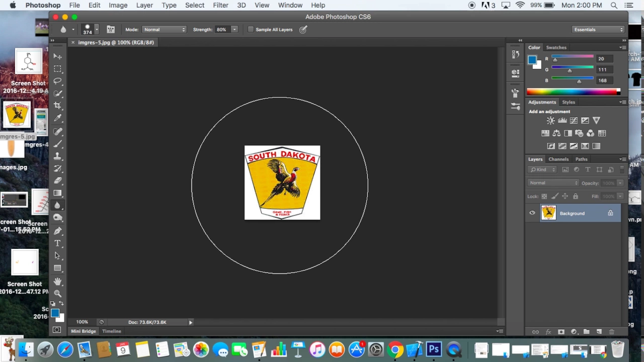Add a Brightness/Contrast adjustment
The width and height of the screenshot is (644, 362).
pos(550,121)
